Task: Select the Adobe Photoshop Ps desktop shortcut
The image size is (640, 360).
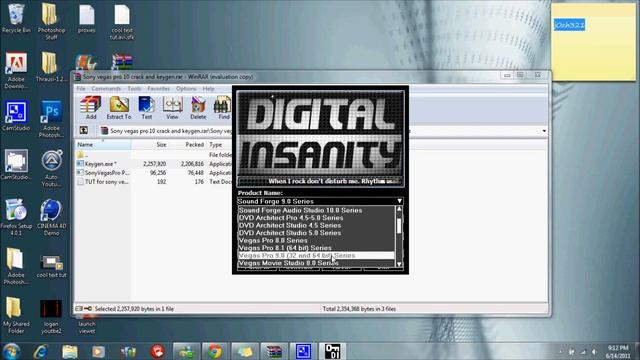Action: [51, 120]
